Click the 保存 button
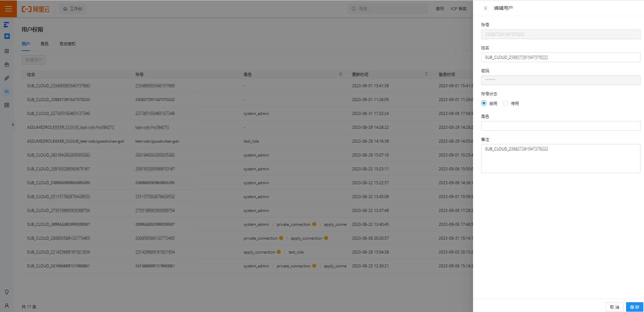The width and height of the screenshot is (644, 312). coord(635,307)
